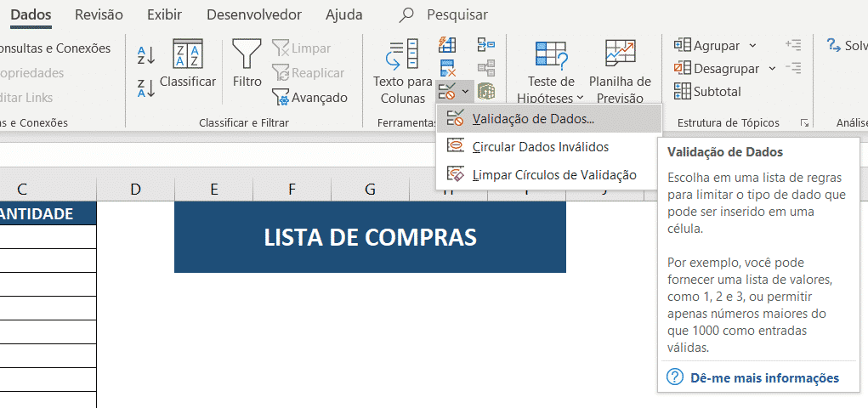The height and width of the screenshot is (408, 868).
Task: Click the Classificar e Filtrar group label
Action: (244, 123)
